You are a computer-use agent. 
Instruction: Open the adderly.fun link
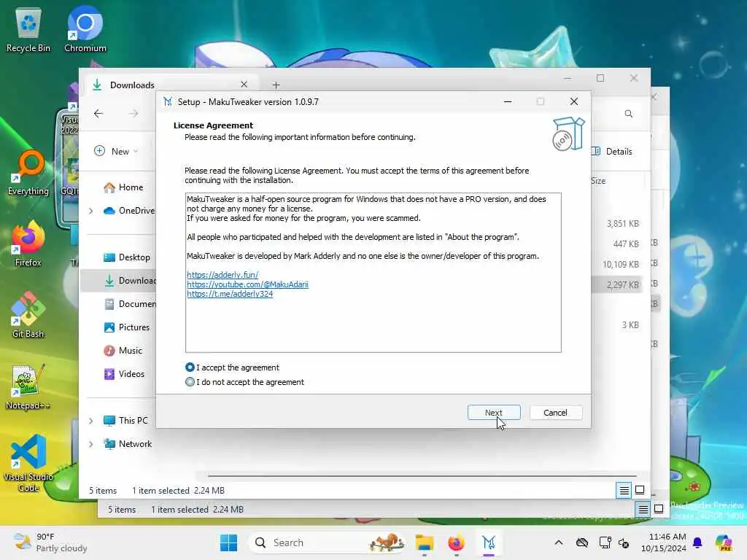[222, 275]
